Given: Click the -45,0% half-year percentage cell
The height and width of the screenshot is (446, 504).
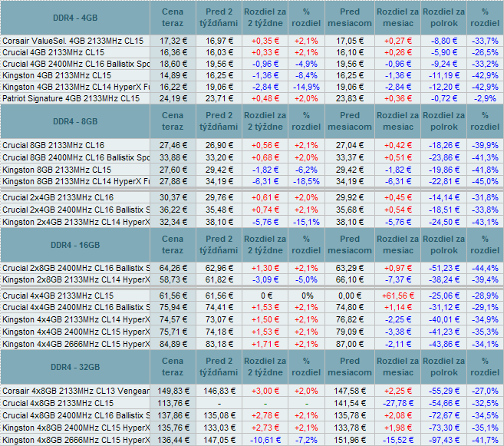Looking at the screenshot, I should point(485,181).
